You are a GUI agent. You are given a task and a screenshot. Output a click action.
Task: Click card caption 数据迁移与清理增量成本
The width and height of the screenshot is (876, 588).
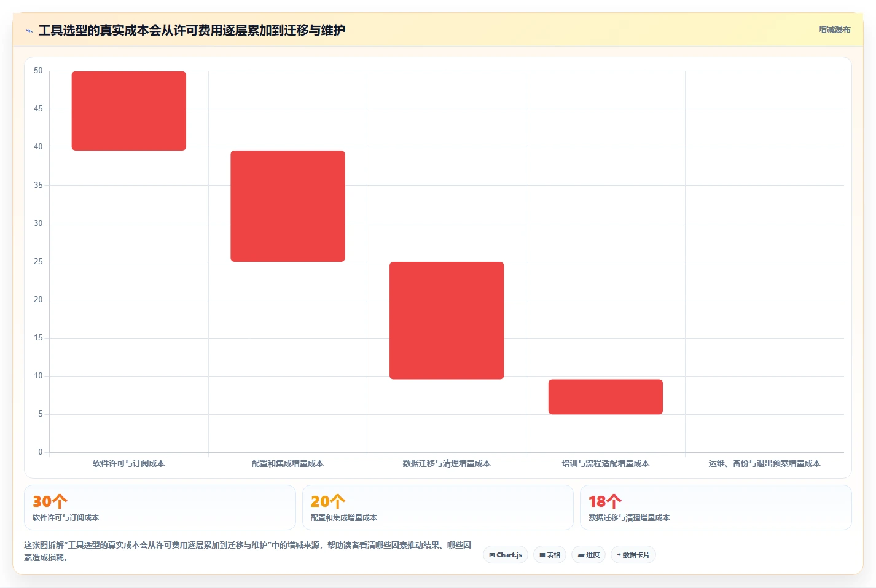[629, 518]
